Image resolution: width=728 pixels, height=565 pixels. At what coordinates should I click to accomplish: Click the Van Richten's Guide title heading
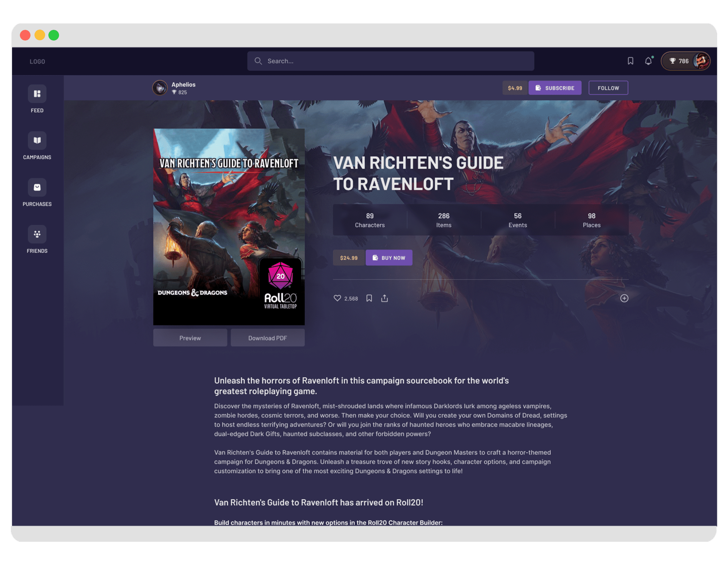tap(418, 173)
